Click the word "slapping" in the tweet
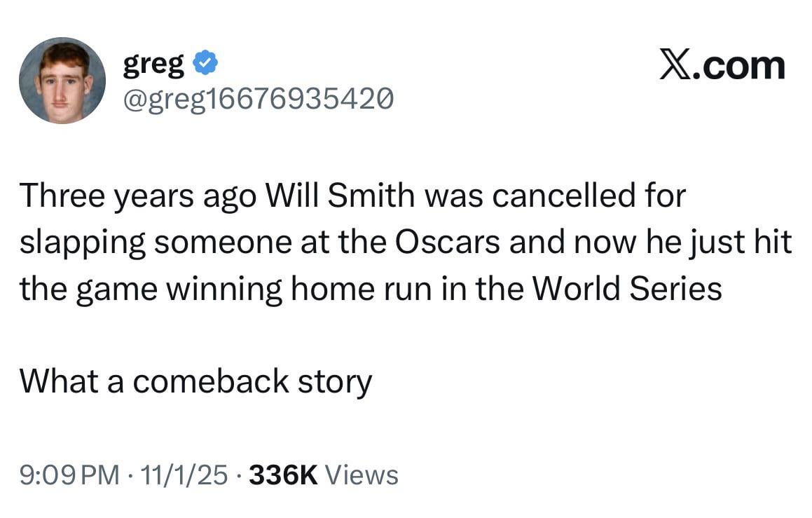Image resolution: width=812 pixels, height=518 pixels. click(x=83, y=243)
